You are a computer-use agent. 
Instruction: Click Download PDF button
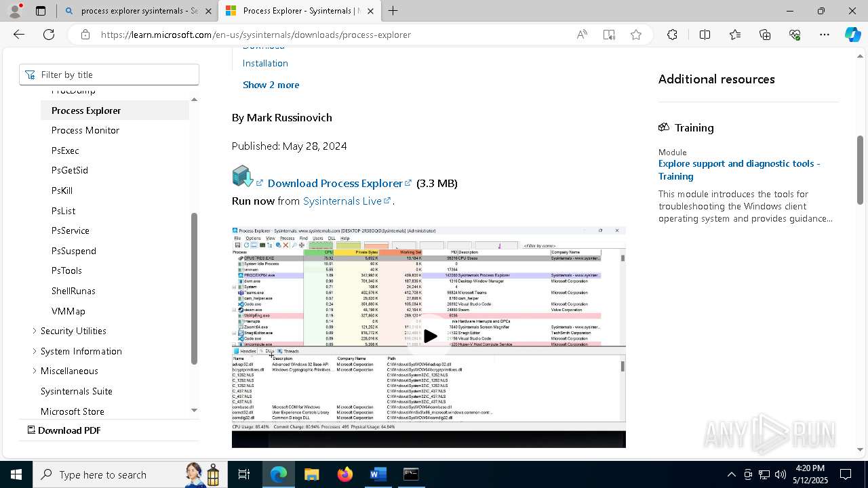(x=64, y=430)
